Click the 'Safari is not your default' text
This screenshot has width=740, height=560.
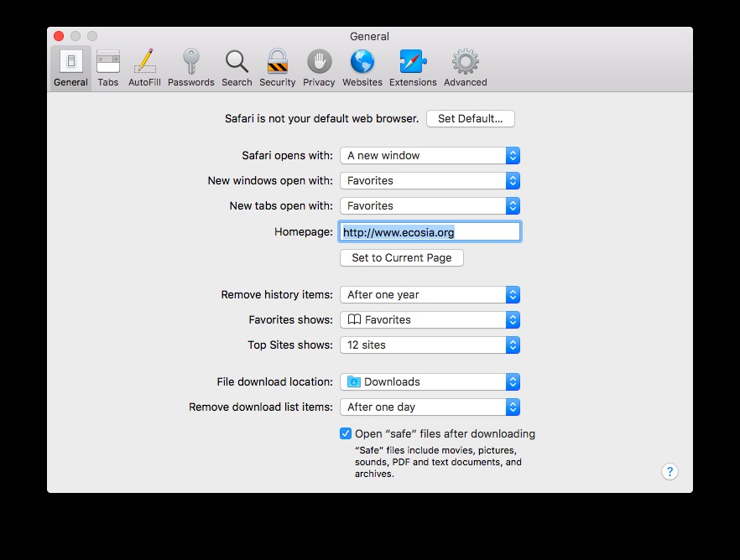[322, 119]
